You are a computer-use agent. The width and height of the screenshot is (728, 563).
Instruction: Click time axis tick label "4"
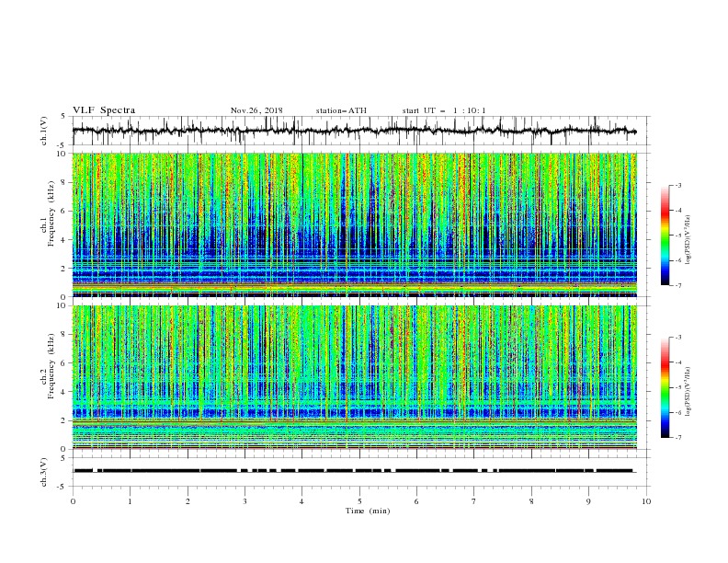[x=301, y=501]
